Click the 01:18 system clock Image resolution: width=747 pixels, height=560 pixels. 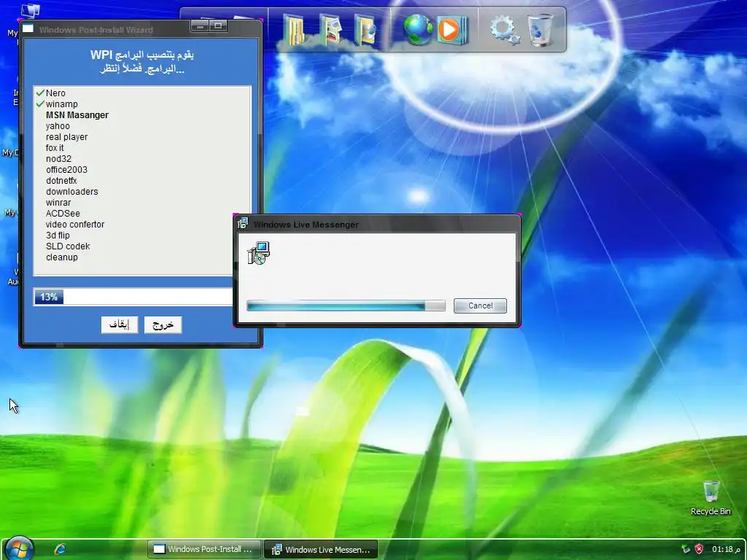(x=726, y=549)
